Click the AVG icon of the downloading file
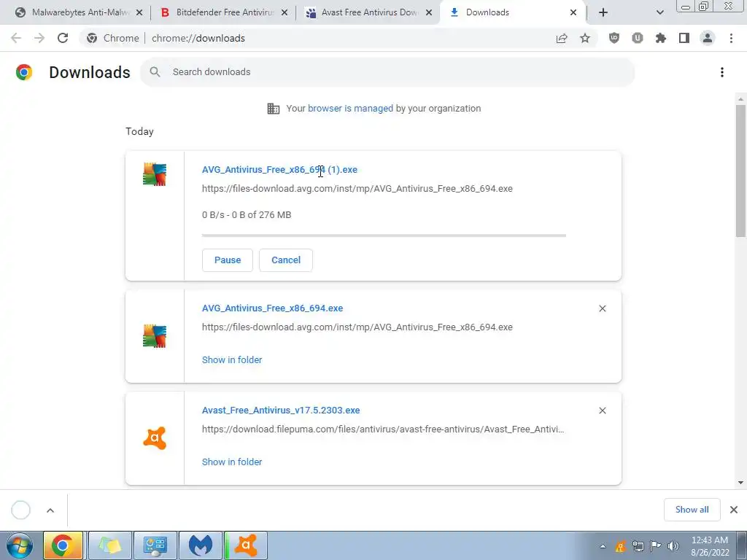 [x=155, y=174]
